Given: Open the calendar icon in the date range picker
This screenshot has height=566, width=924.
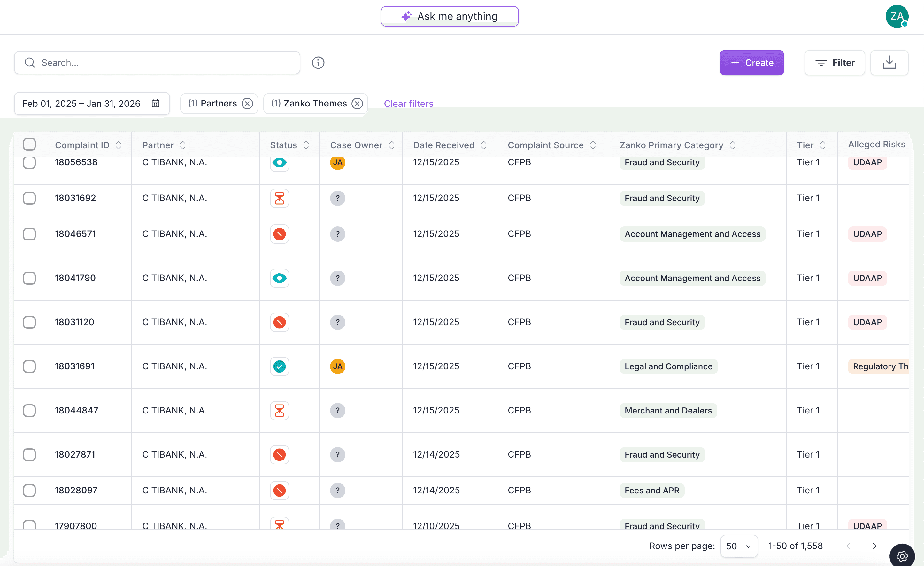Looking at the screenshot, I should [x=155, y=104].
